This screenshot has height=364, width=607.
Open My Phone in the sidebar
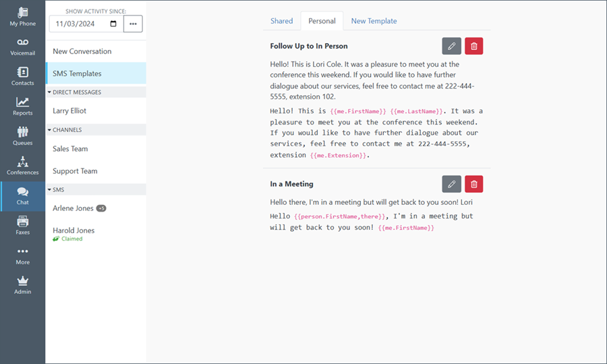click(x=22, y=17)
